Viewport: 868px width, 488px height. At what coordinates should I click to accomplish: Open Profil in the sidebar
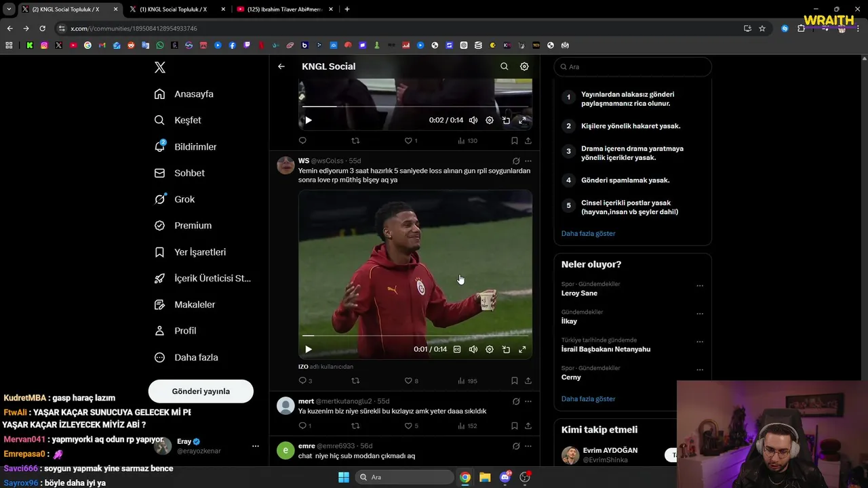pyautogui.click(x=175, y=331)
